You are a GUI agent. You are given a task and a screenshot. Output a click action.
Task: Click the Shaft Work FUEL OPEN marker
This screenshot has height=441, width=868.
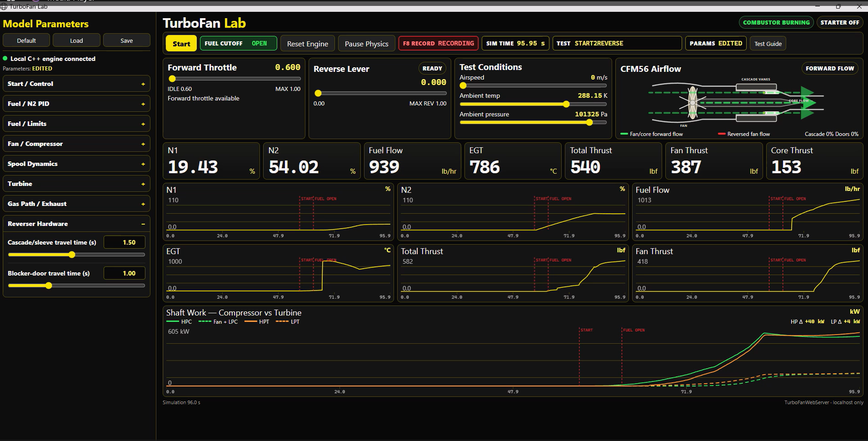pyautogui.click(x=634, y=330)
